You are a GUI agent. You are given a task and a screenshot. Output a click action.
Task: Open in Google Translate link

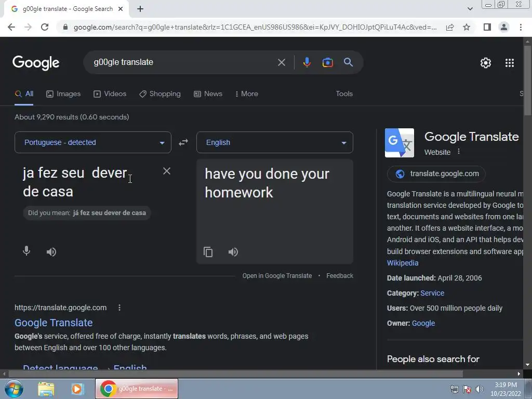click(x=277, y=276)
